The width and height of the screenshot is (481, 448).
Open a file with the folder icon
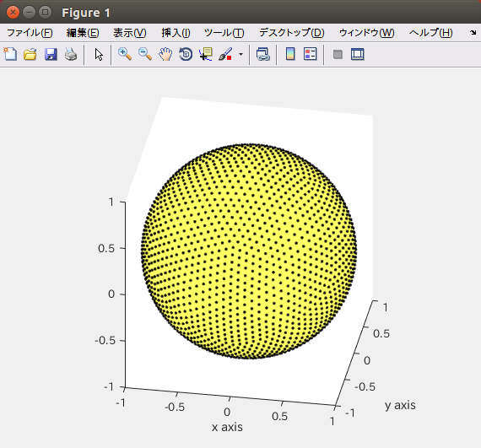pos(30,54)
